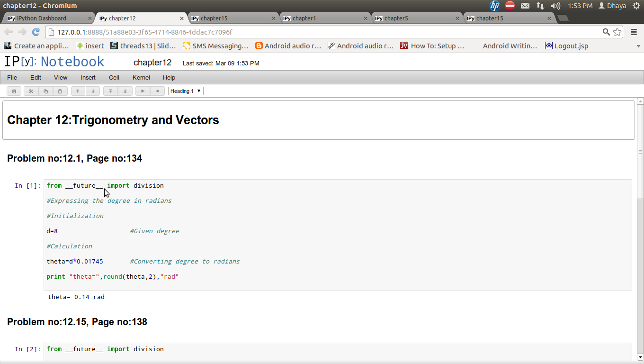The width and height of the screenshot is (644, 364).
Task: Open the Kernel menu
Action: pyautogui.click(x=141, y=77)
